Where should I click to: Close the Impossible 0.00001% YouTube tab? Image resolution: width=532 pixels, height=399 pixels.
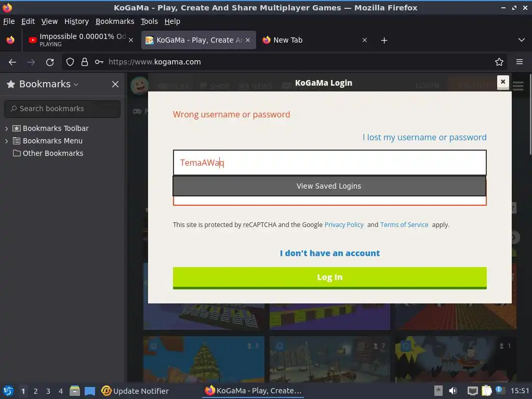(x=131, y=40)
